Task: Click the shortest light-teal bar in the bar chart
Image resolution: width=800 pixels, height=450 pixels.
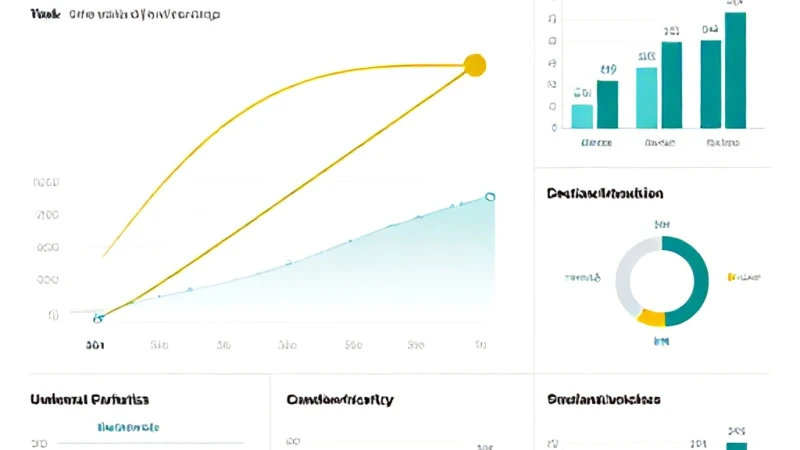Action: 582,116
